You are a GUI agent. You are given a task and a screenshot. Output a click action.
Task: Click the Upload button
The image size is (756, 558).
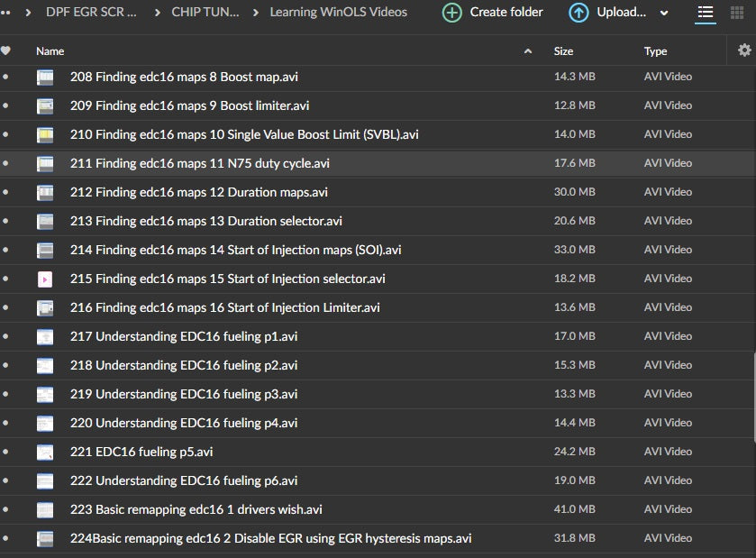(609, 13)
